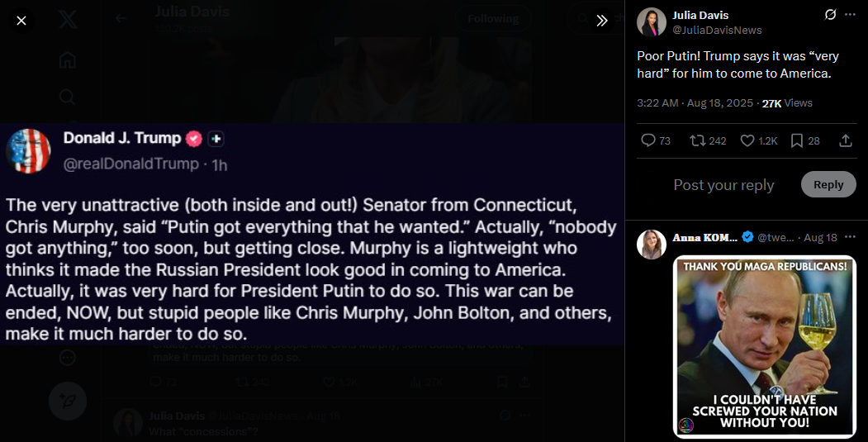Open the More options menu on the post
Screen dimensions: 868x442
(848, 15)
